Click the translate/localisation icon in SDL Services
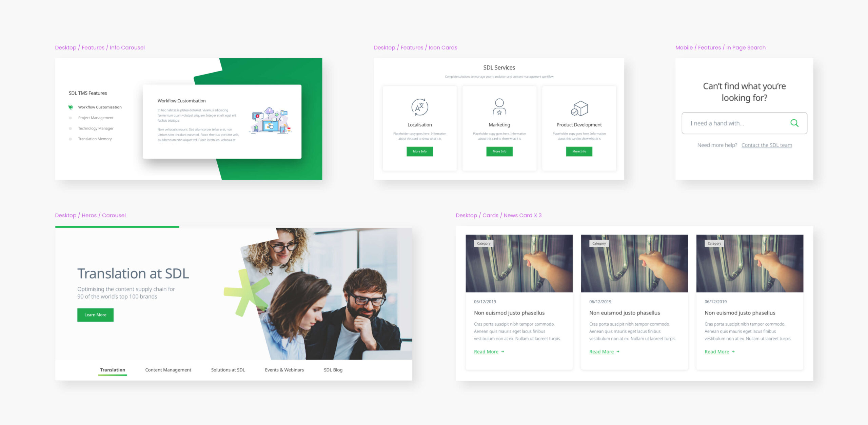 tap(419, 107)
